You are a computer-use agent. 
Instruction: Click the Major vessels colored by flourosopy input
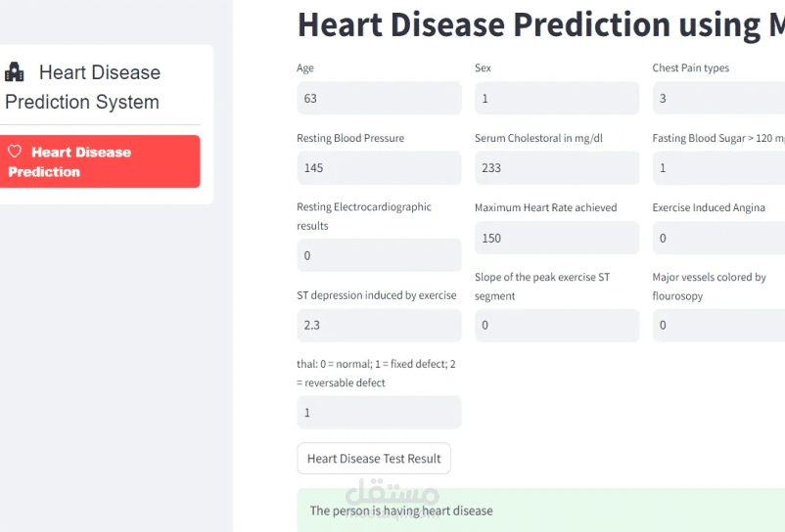[x=718, y=325]
